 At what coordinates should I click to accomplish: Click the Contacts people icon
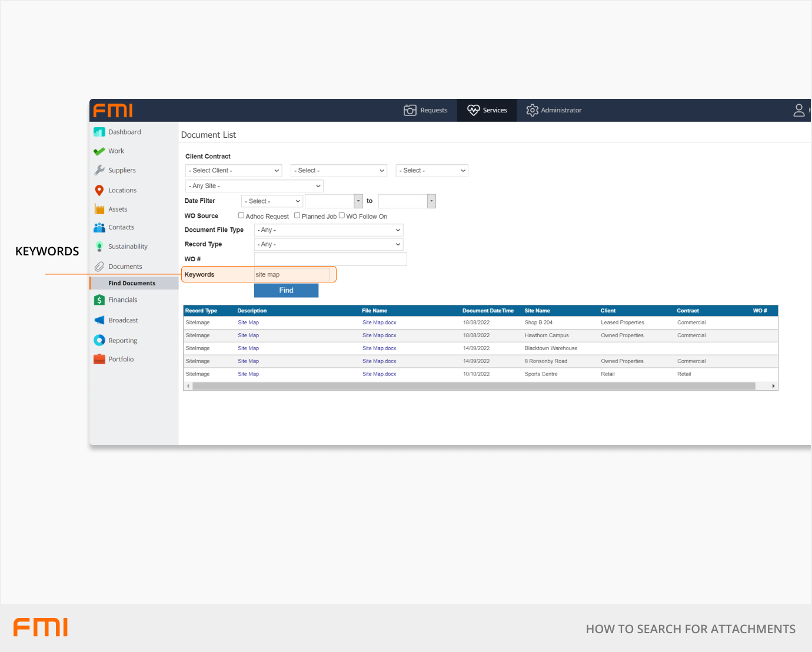[99, 227]
